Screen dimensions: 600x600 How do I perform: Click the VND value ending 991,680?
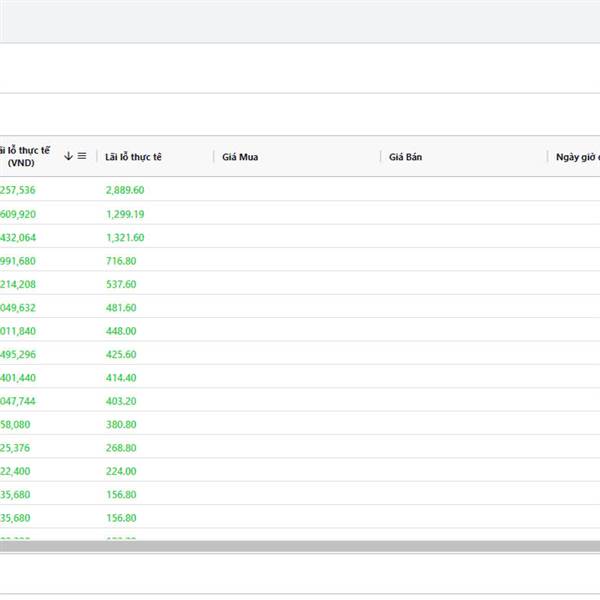(x=18, y=261)
